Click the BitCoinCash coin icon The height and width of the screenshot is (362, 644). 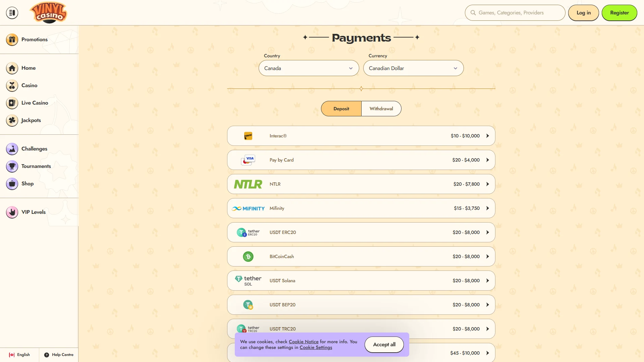pyautogui.click(x=248, y=256)
